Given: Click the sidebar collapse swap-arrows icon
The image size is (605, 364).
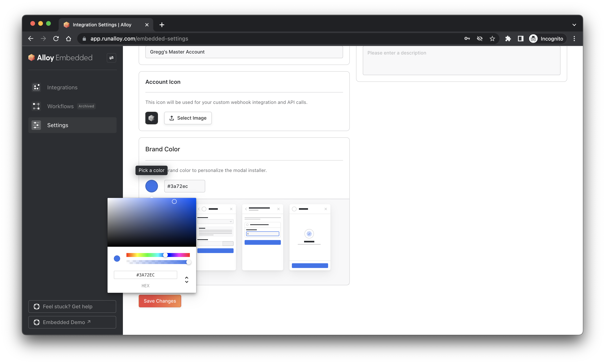Looking at the screenshot, I should (111, 58).
